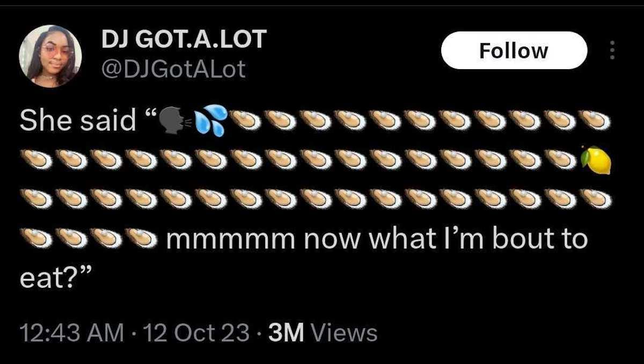The image size is (644, 364).
Task: Click the 12:43 AM timestamp
Action: 71,333
